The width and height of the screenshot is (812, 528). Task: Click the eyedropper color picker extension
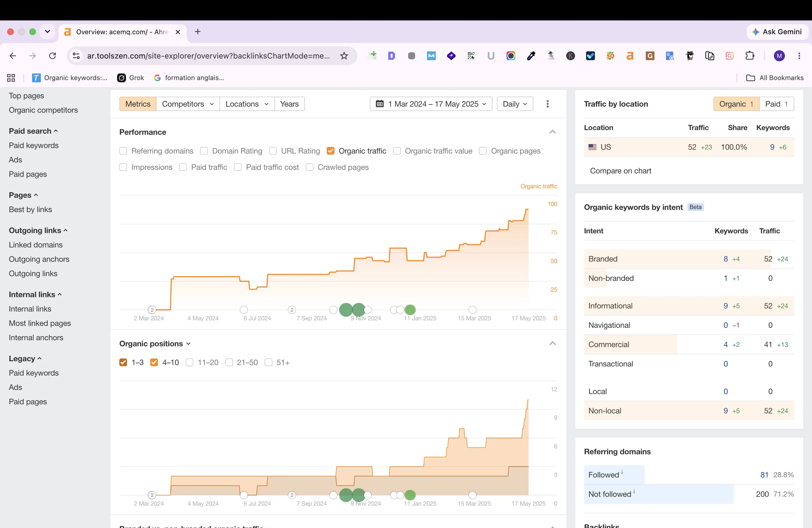click(531, 56)
